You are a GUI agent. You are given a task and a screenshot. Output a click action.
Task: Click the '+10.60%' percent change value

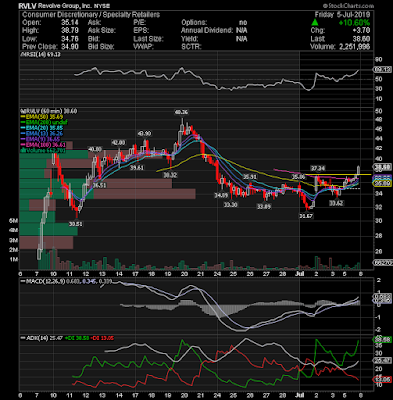tap(354, 23)
